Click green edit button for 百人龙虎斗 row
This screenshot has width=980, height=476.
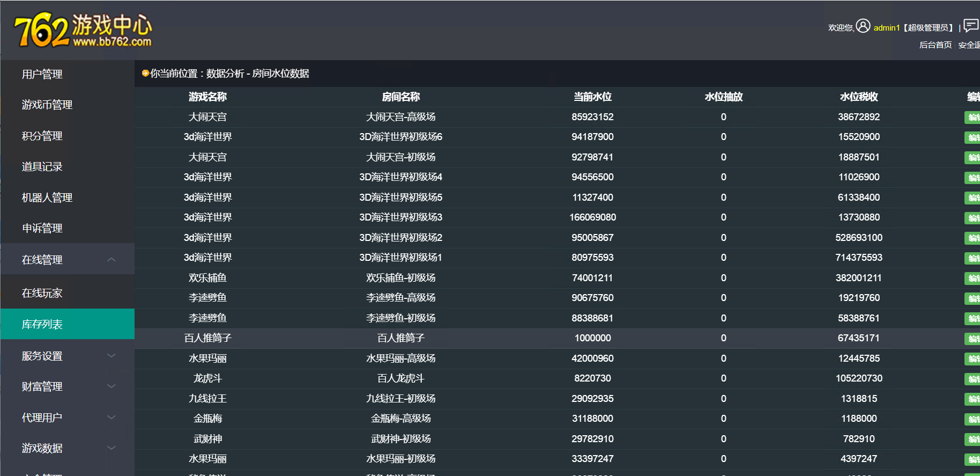[972, 379]
